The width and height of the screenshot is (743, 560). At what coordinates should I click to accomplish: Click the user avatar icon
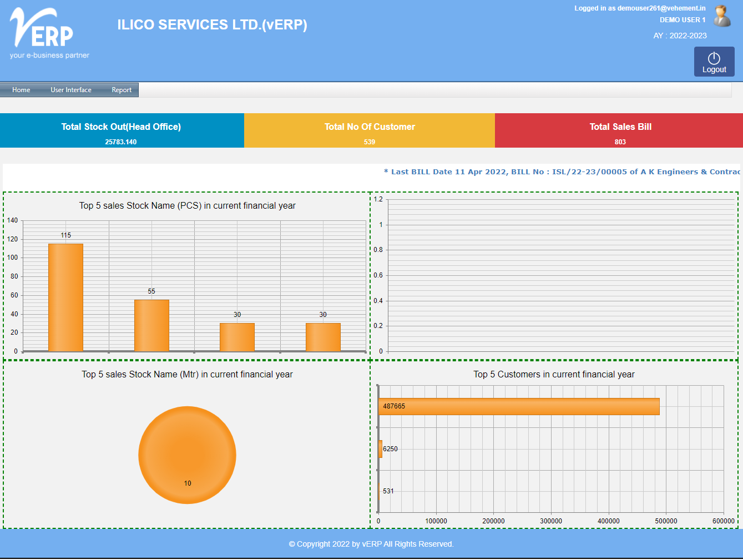722,16
